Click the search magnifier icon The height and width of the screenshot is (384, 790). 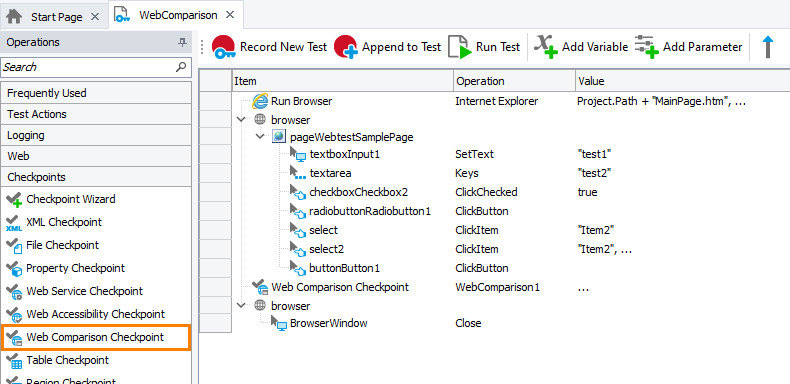pyautogui.click(x=180, y=67)
